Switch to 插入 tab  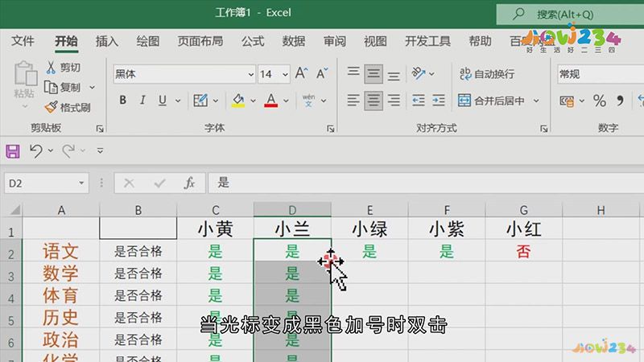point(107,41)
